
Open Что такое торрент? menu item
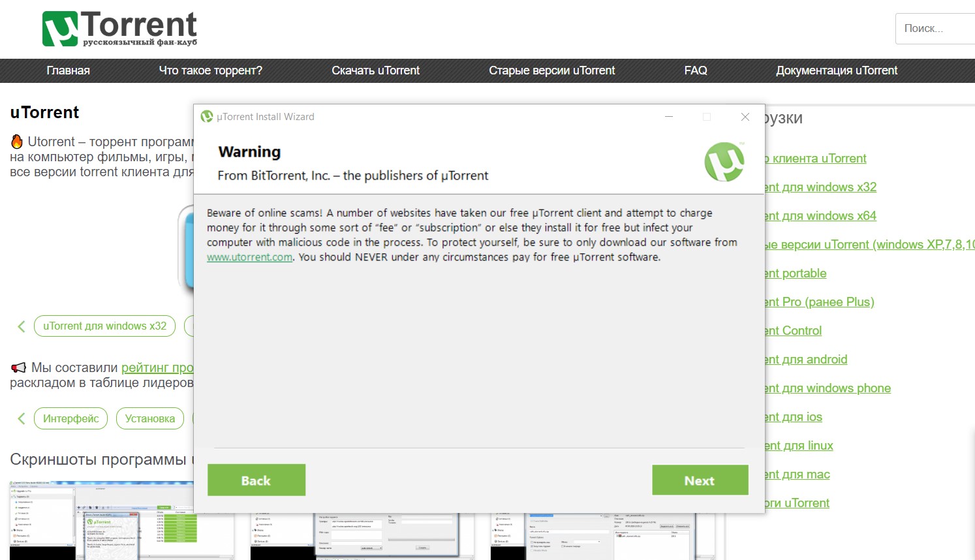pyautogui.click(x=210, y=70)
